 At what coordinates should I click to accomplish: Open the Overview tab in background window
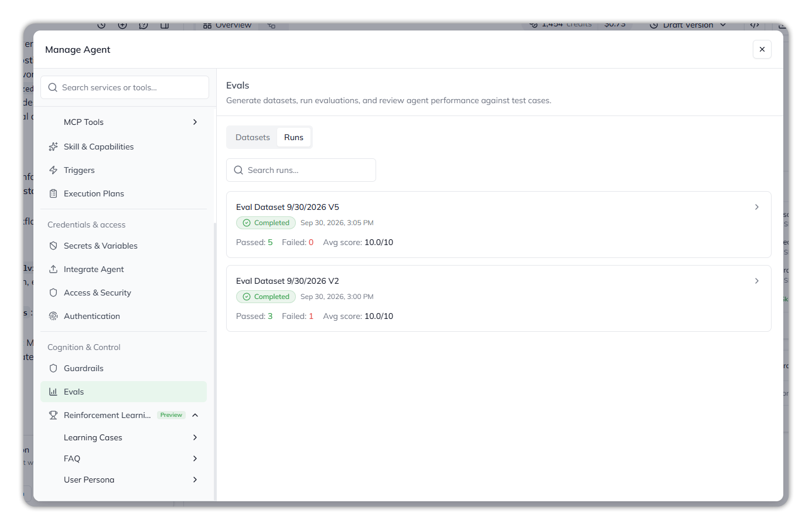(227, 25)
